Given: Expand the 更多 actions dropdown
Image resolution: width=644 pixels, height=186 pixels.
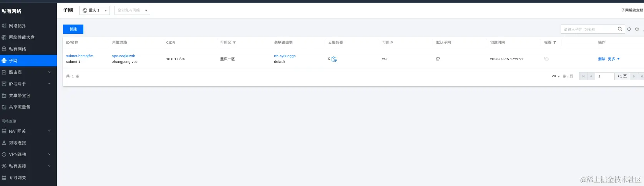Looking at the screenshot, I should [x=614, y=59].
